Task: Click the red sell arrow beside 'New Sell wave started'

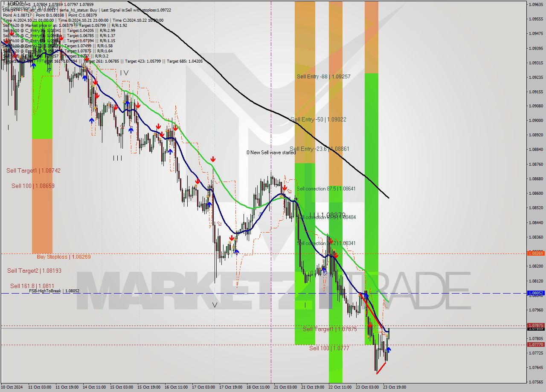Action: click(x=285, y=187)
